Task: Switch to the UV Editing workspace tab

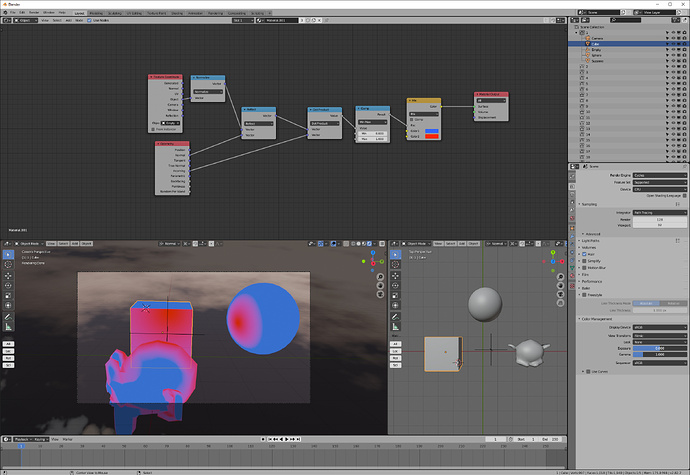Action: [134, 13]
